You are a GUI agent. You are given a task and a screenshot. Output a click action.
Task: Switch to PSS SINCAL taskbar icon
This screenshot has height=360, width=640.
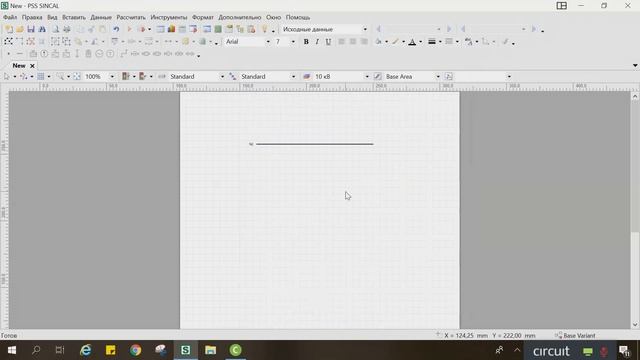[185, 350]
